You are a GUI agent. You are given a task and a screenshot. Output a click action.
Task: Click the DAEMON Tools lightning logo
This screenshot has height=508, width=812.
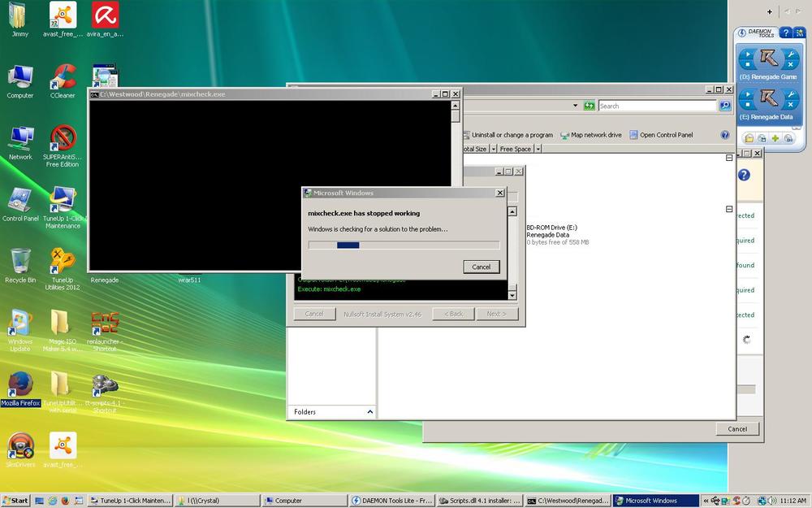[741, 33]
